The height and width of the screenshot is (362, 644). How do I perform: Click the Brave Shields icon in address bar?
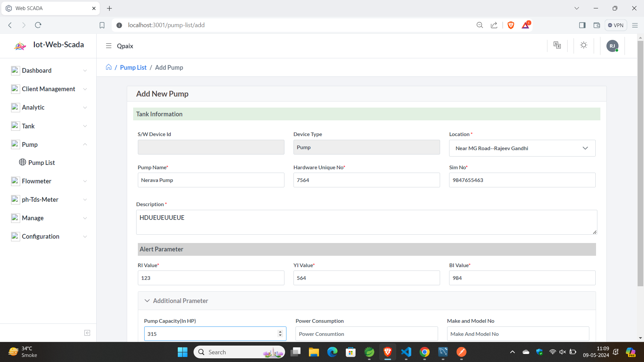click(x=511, y=25)
